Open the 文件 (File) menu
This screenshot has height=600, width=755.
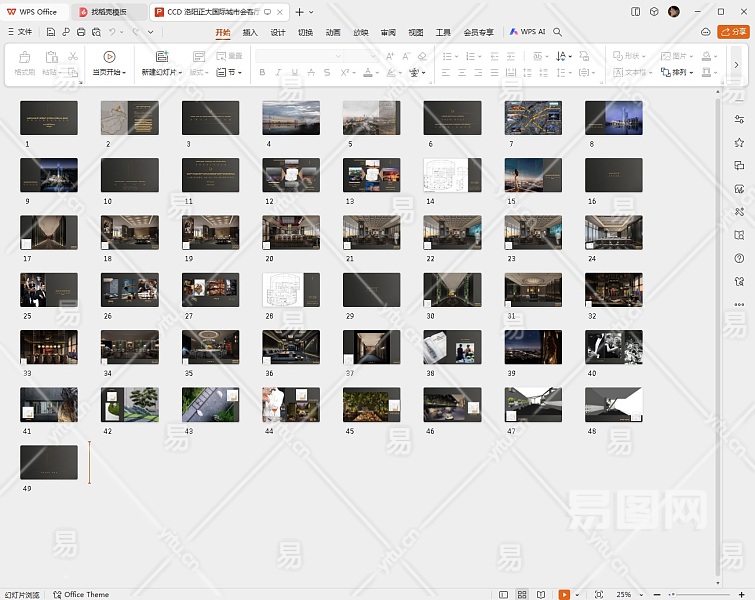(20, 32)
